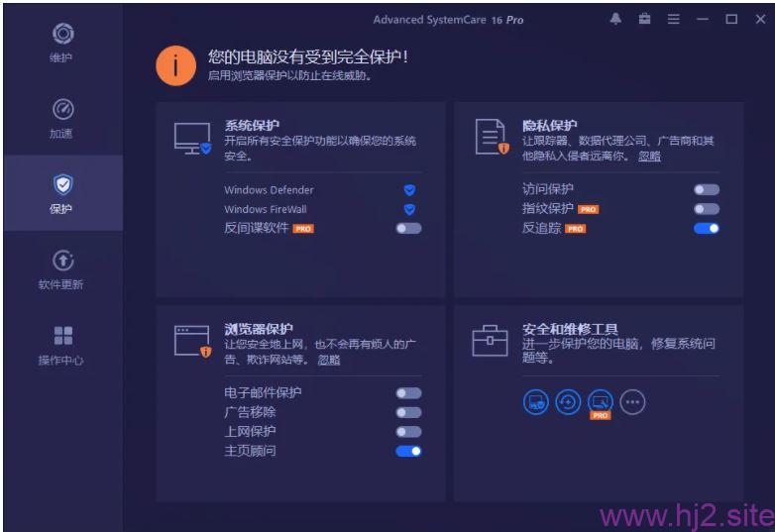775x532 pixels.
Task: Click the 电子邮件保护 label
Action: (263, 392)
